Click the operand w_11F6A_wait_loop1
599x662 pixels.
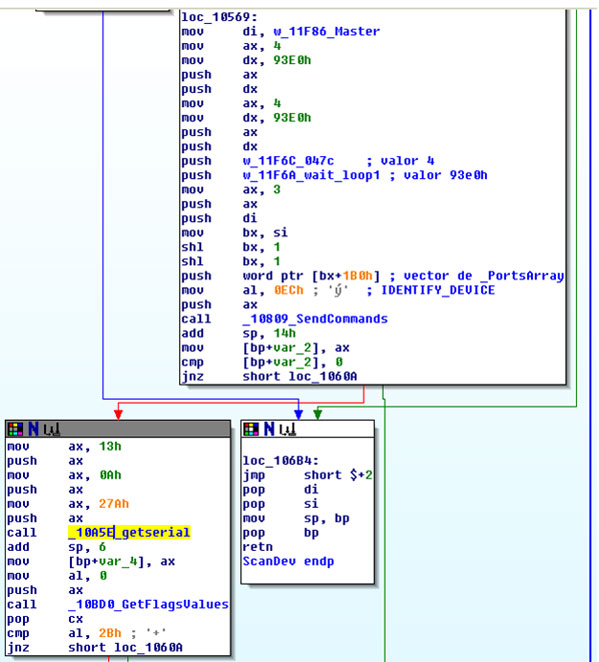tap(311, 175)
